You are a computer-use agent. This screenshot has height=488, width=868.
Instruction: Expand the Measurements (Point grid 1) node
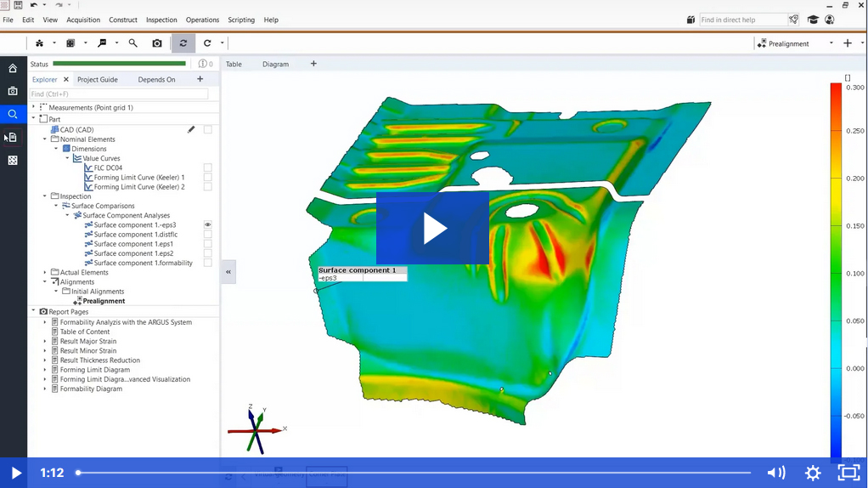[34, 108]
